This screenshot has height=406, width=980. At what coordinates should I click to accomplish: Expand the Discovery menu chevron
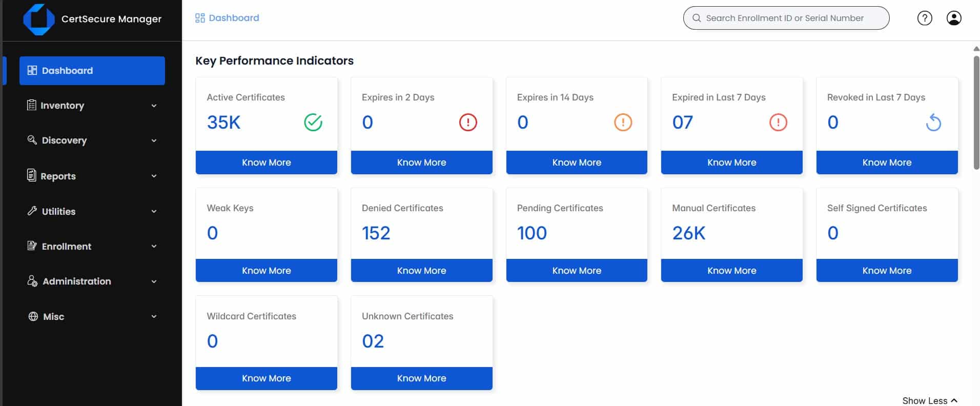point(154,140)
